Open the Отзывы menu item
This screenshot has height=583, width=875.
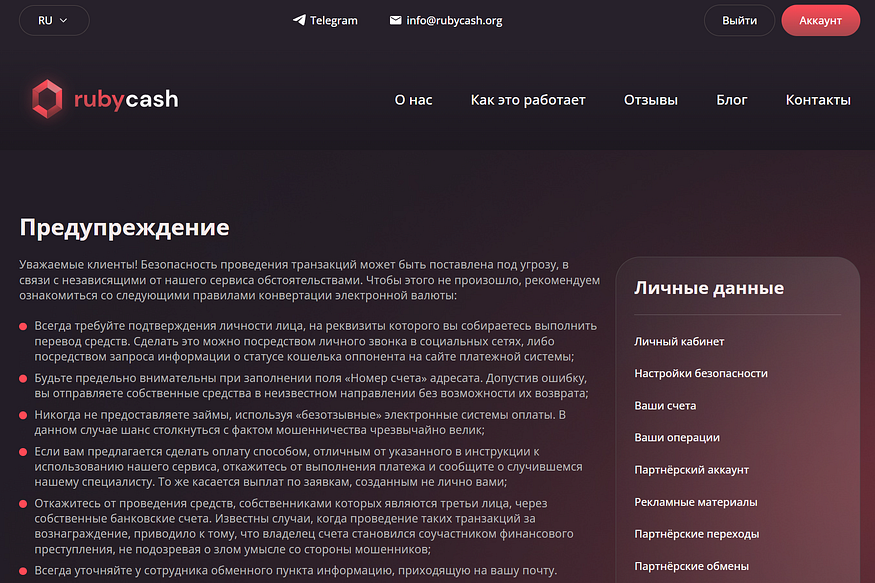[651, 100]
